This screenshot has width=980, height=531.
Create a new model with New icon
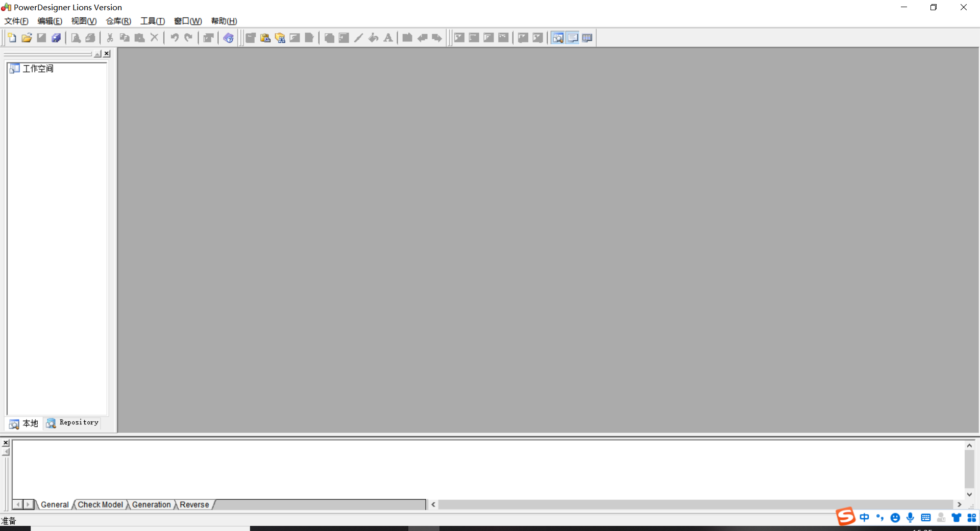12,38
